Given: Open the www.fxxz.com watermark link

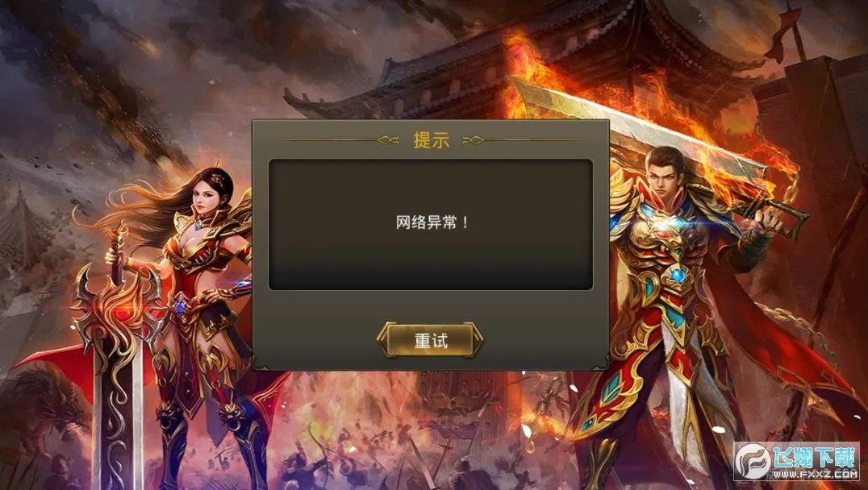Looking at the screenshot, I should (816, 474).
